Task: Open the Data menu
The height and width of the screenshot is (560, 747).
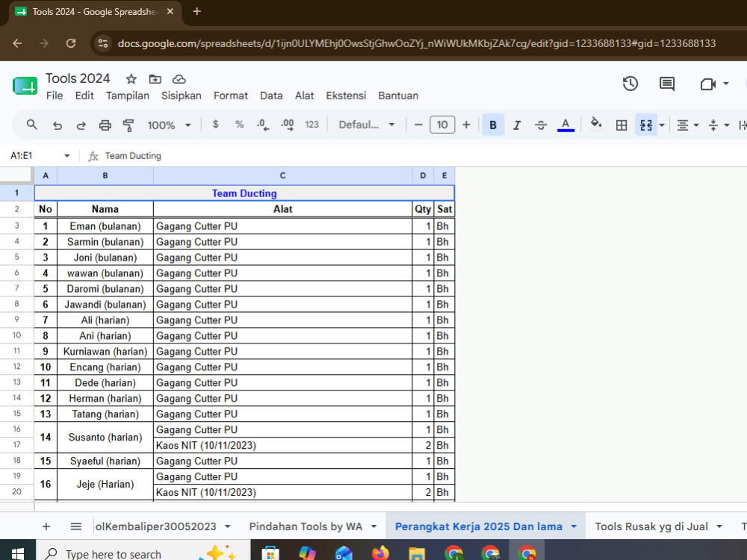Action: pos(271,96)
